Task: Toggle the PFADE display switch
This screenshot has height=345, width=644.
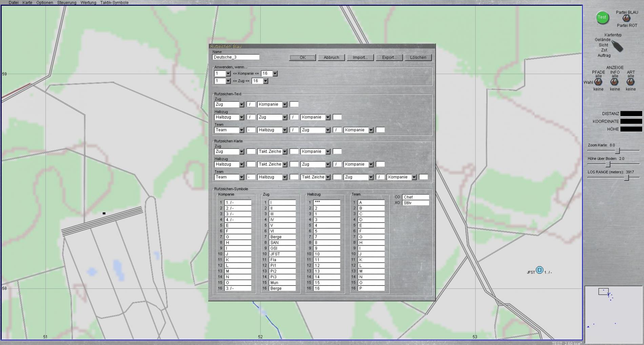Action: pos(598,82)
